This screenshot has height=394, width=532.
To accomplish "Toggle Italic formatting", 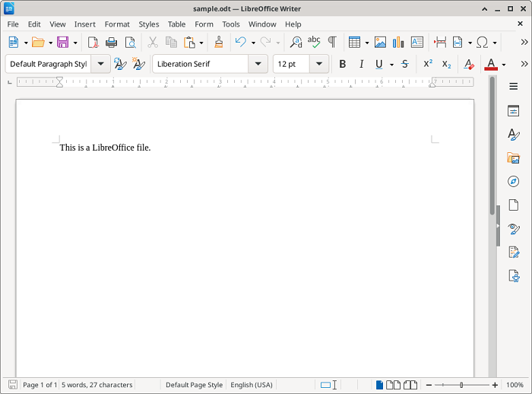I will pos(362,65).
